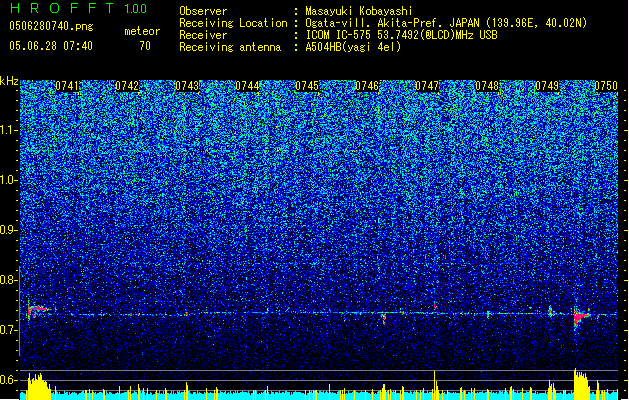Click the 0745 time marker

point(307,86)
